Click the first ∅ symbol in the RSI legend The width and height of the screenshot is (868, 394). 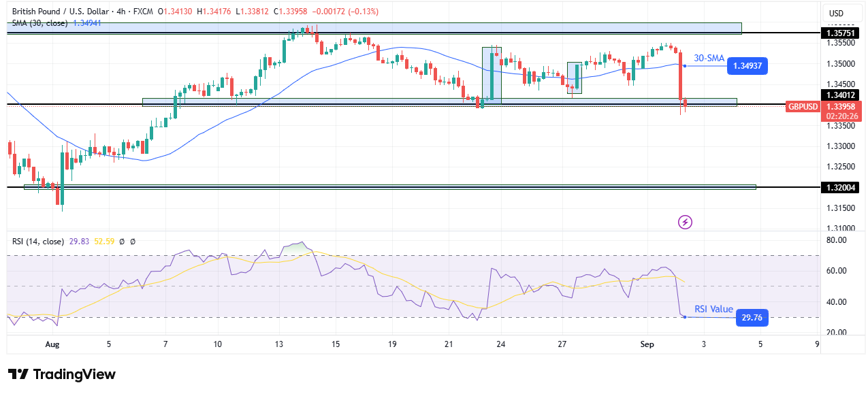123,242
